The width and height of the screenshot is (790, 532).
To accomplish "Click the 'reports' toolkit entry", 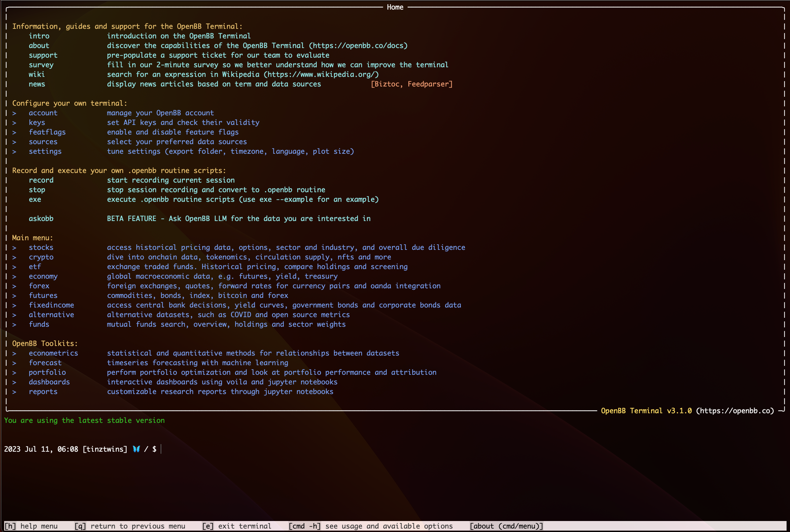I will 43,392.
